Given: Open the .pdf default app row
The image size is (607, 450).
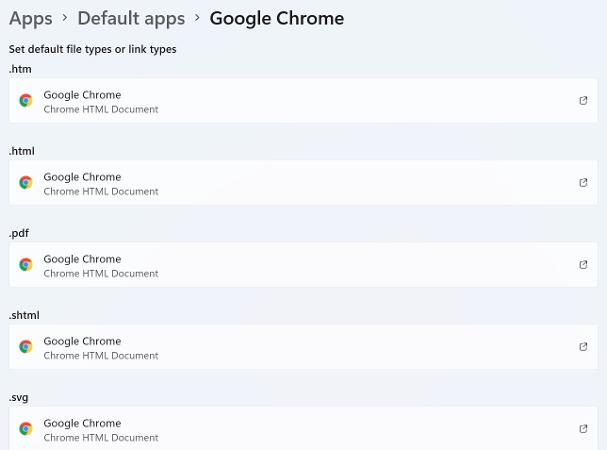Looking at the screenshot, I should point(303,265).
